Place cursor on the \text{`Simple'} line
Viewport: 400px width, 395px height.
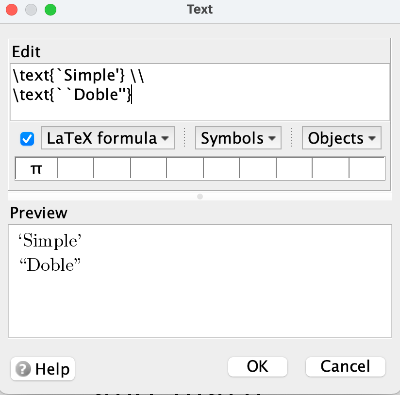tap(78, 75)
